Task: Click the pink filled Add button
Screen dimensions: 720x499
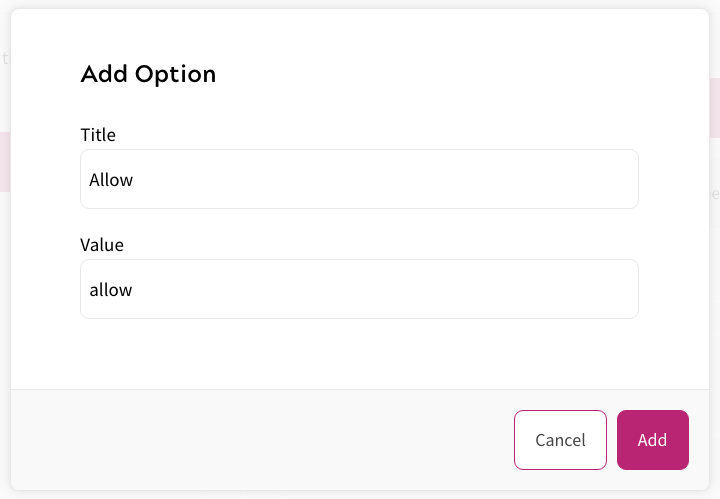Action: pos(652,440)
